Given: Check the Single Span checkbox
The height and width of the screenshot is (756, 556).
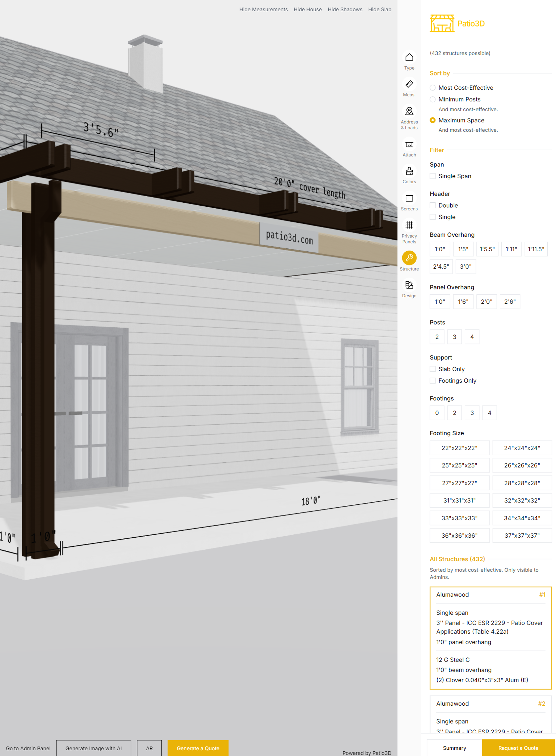Looking at the screenshot, I should point(432,176).
